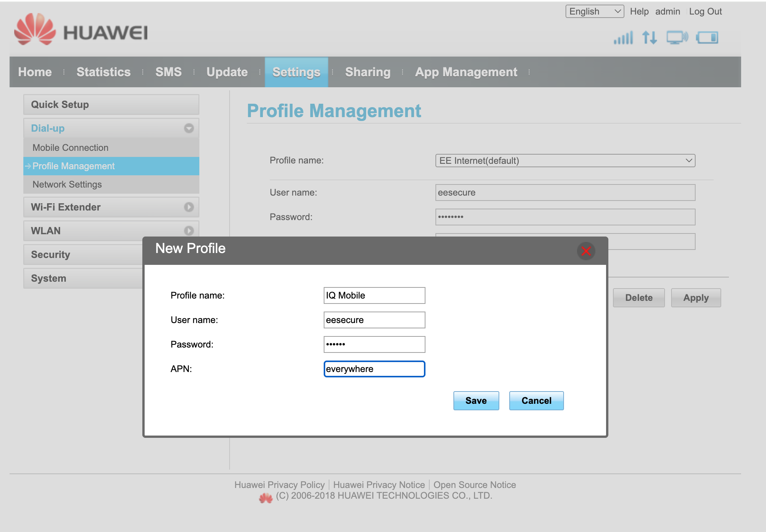Switch to the SMS tab

(x=168, y=72)
